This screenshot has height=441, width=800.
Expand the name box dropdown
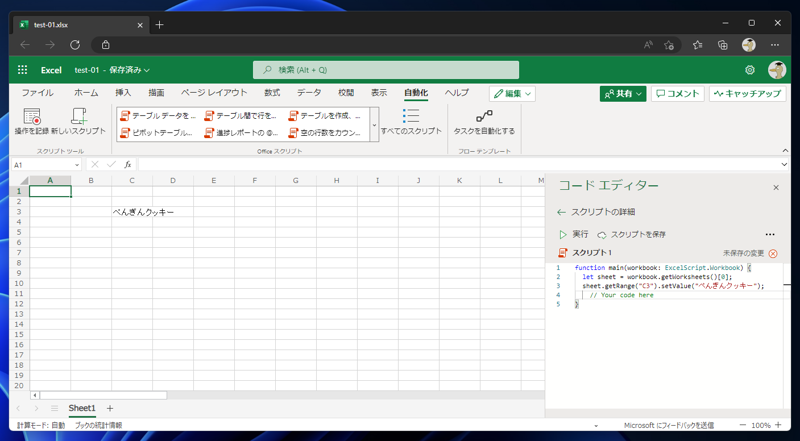click(x=77, y=165)
